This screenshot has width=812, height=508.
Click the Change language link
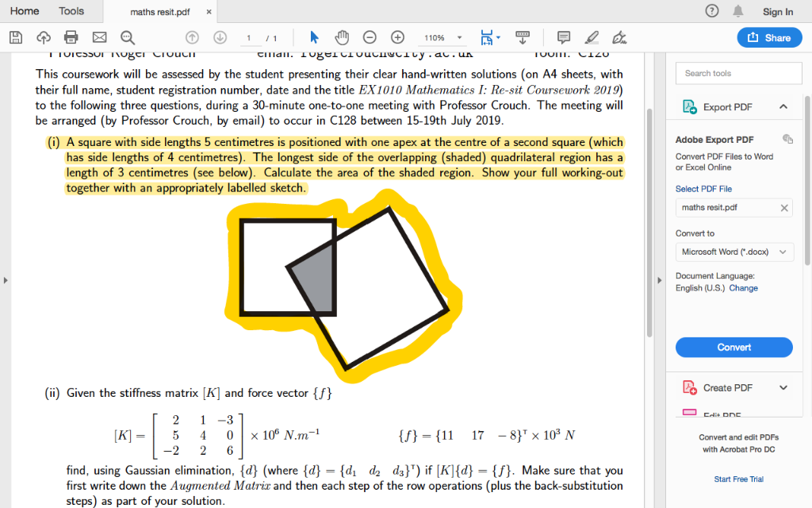[743, 288]
